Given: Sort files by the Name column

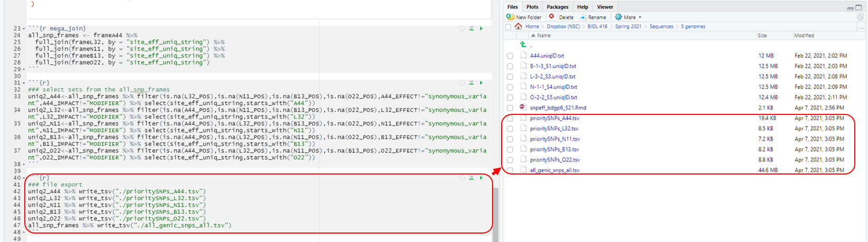Looking at the screenshot, I should (544, 36).
